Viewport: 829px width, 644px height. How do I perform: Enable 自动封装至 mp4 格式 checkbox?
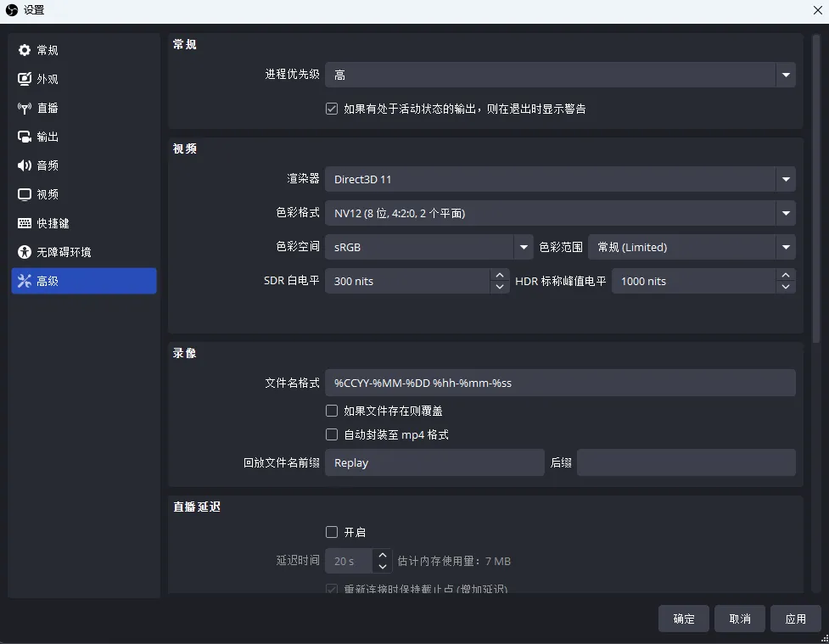tap(332, 434)
